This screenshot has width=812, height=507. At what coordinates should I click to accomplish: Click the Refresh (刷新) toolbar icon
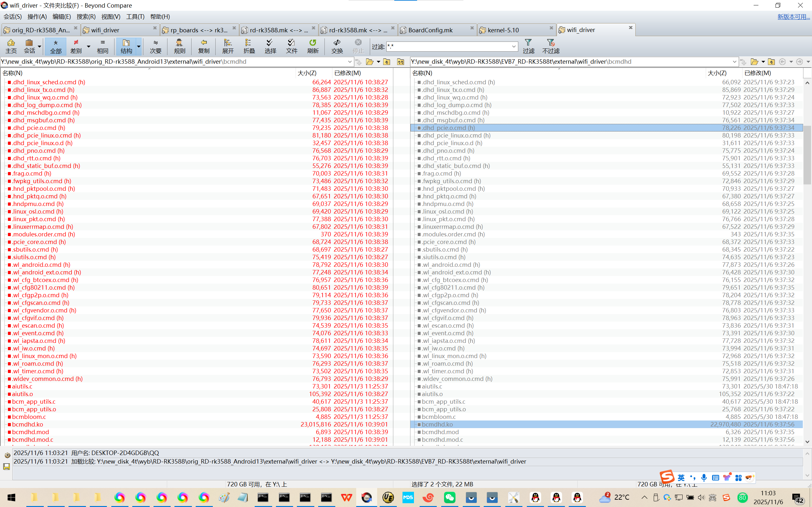coord(312,46)
